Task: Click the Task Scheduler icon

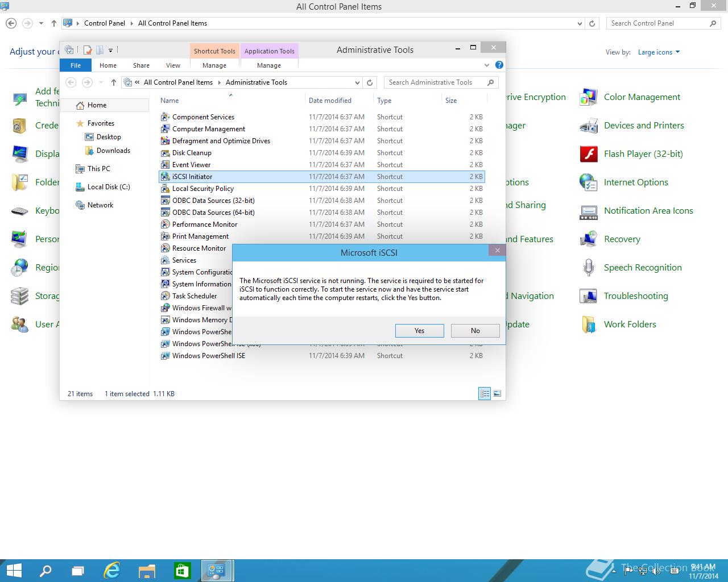Action: click(165, 296)
